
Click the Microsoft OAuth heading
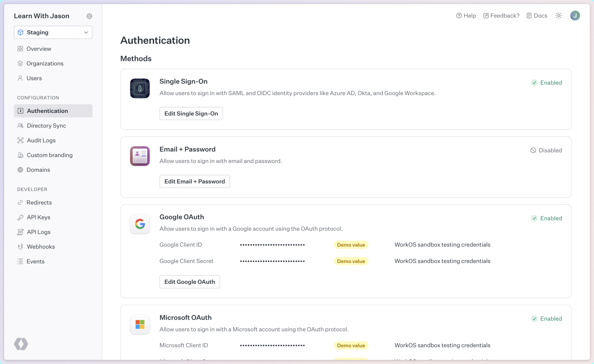[185, 317]
